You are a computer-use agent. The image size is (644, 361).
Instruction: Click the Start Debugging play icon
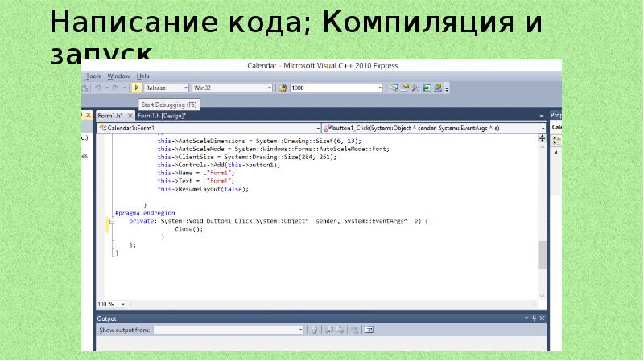(137, 88)
